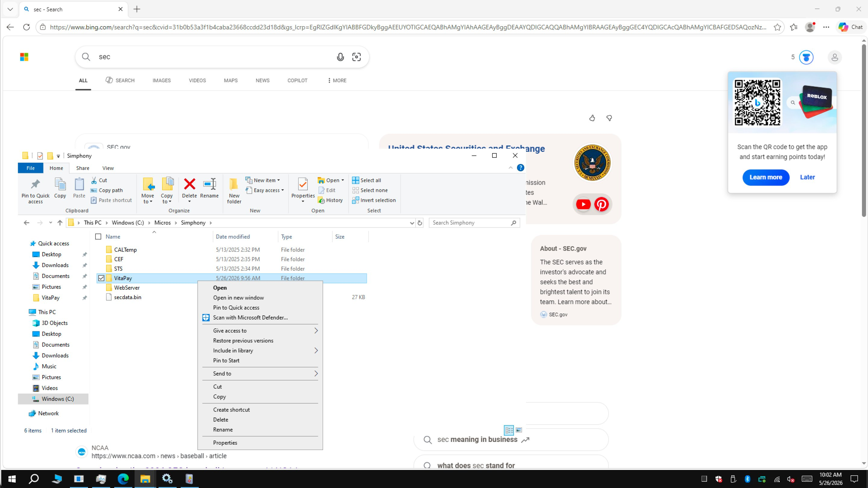Click Windows Start button
Screen dimensions: 868x488
pyautogui.click(x=12, y=479)
